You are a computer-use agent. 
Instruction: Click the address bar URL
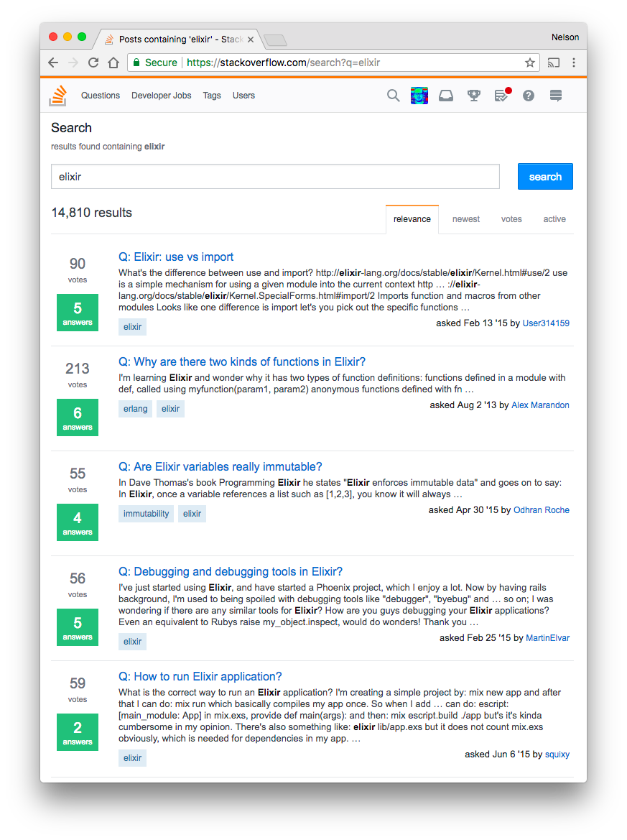pos(283,63)
